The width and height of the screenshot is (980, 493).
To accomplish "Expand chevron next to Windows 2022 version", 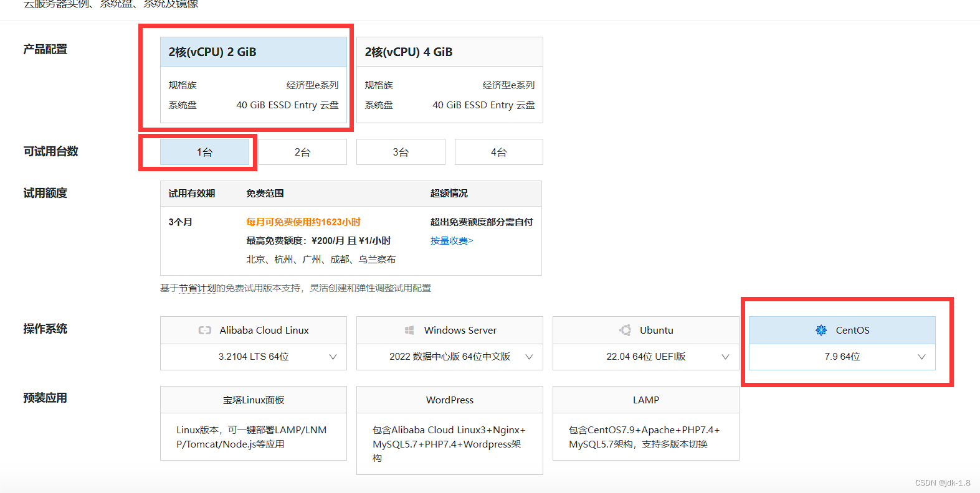I will click(529, 357).
